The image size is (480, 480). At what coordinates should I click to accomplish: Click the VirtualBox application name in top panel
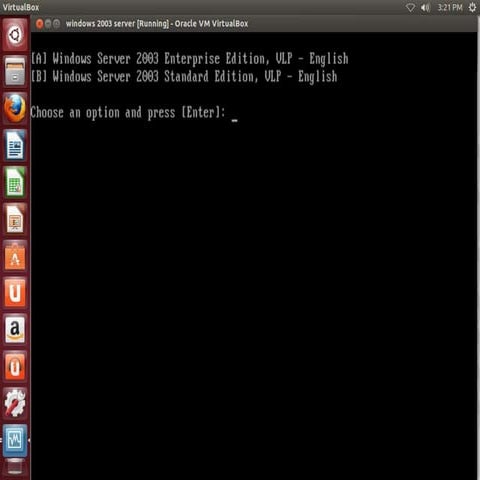coord(21,7)
